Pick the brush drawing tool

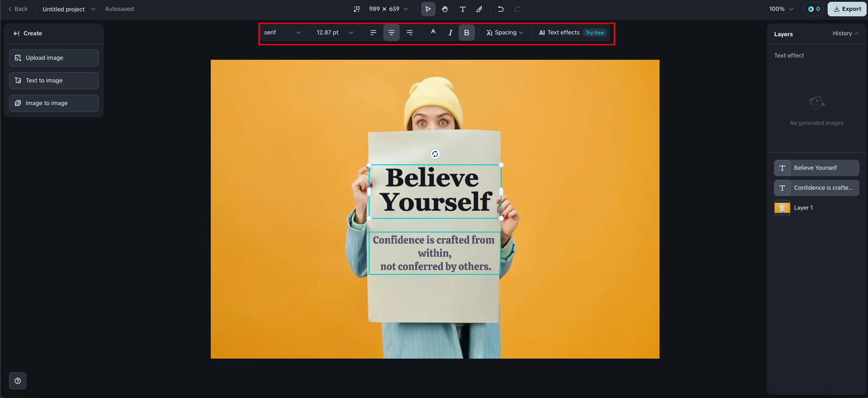[x=479, y=9]
